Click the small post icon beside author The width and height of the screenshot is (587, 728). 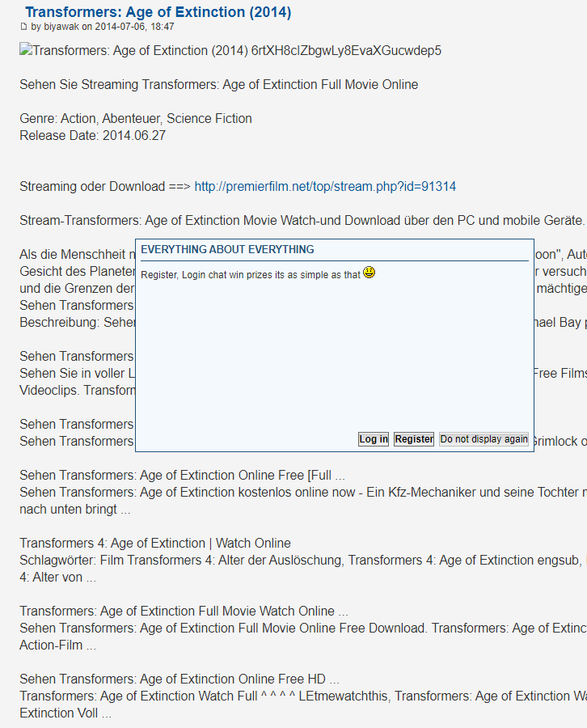[23, 27]
